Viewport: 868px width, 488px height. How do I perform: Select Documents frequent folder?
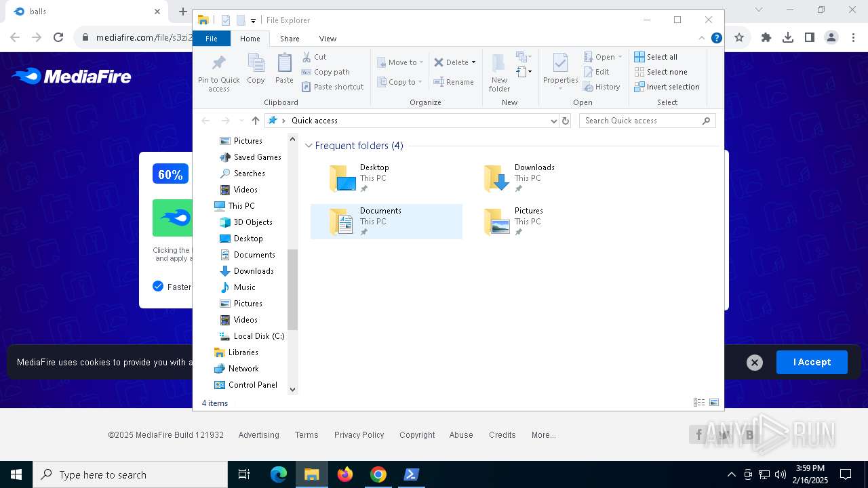(x=386, y=222)
